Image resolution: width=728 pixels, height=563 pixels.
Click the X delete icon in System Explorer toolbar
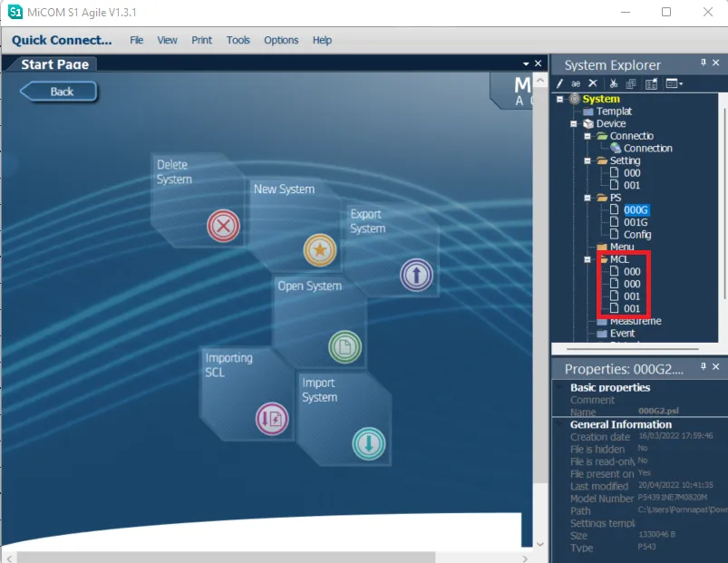coord(593,83)
